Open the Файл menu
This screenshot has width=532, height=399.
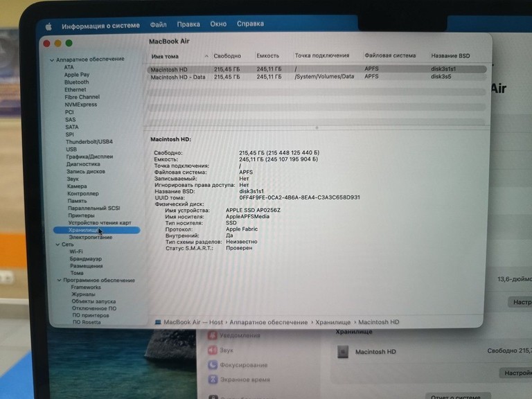coord(158,24)
